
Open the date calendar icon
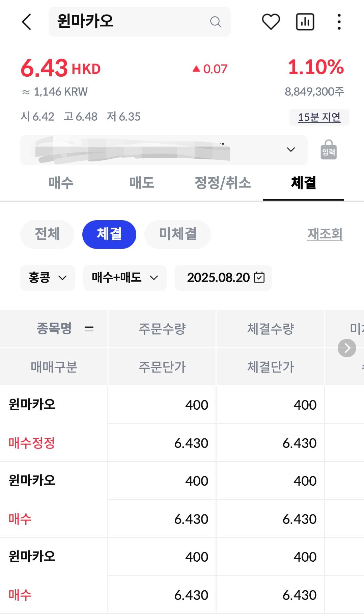click(x=259, y=278)
